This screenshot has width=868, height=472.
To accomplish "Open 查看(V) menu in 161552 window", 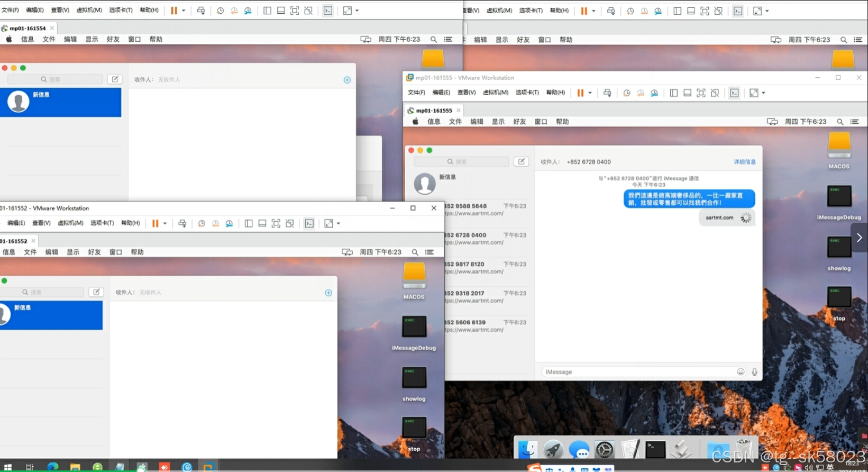I will coord(41,223).
